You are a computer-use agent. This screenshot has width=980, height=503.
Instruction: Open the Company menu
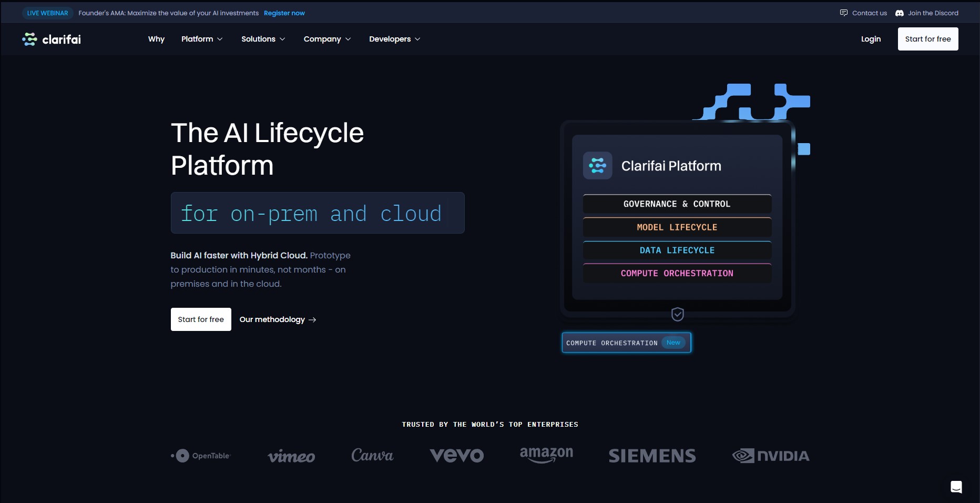(x=327, y=39)
